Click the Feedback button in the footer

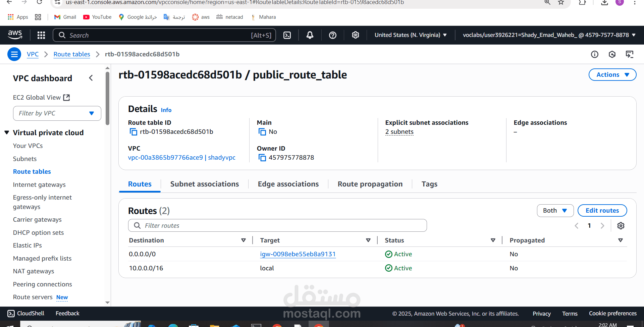pyautogui.click(x=67, y=313)
